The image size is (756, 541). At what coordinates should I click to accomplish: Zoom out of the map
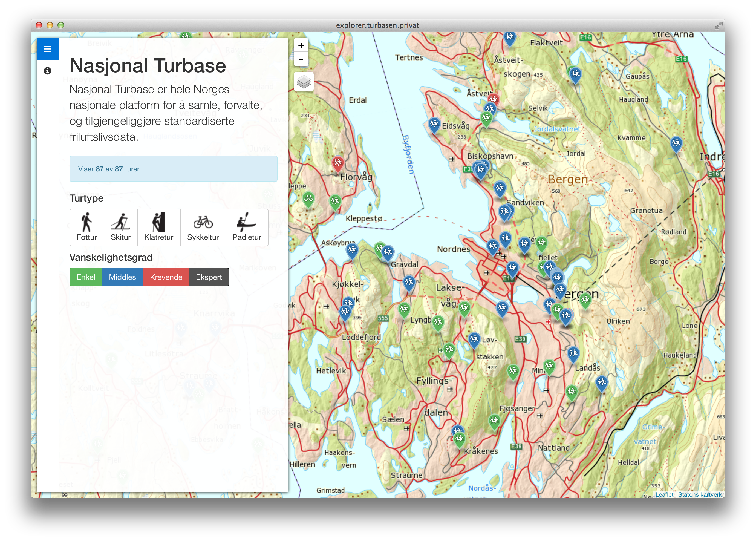coord(301,60)
